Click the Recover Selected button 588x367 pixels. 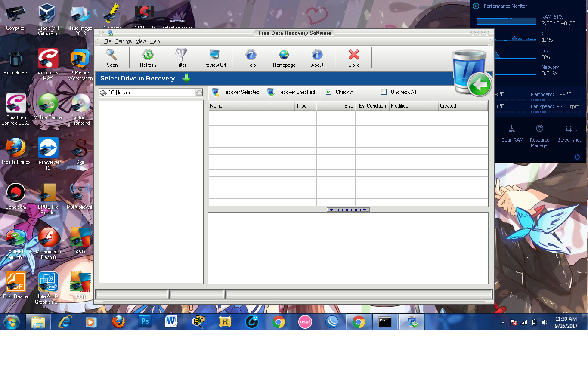[x=235, y=92]
